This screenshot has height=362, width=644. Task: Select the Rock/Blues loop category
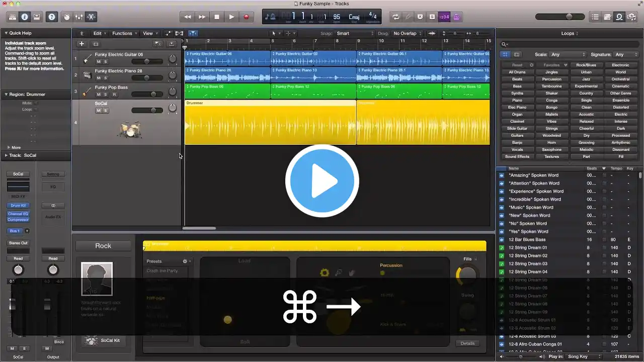586,65
